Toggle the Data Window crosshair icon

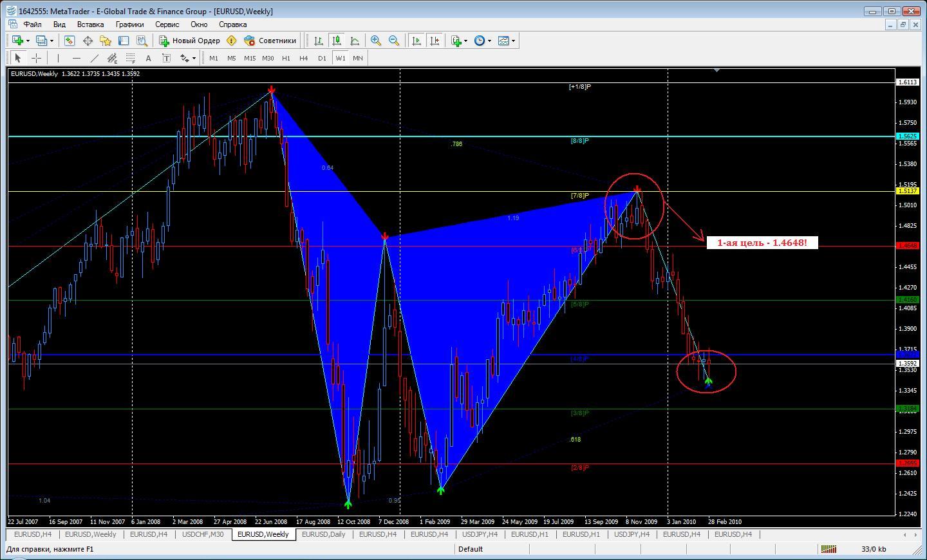(88, 41)
